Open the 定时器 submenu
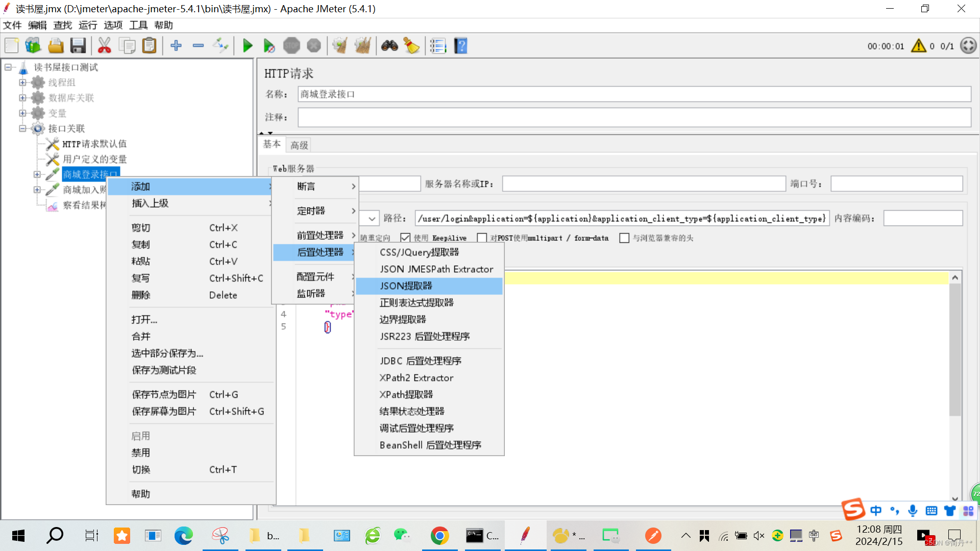Screen dimensions: 980x551 coord(315,211)
